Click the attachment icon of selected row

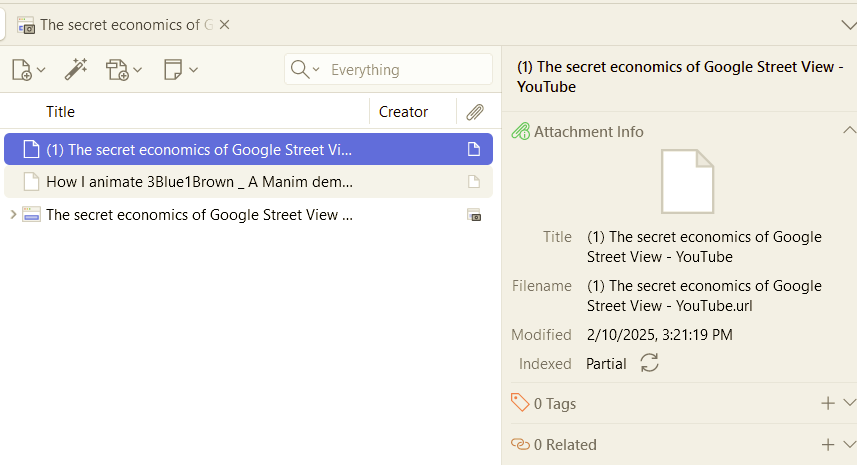(474, 149)
